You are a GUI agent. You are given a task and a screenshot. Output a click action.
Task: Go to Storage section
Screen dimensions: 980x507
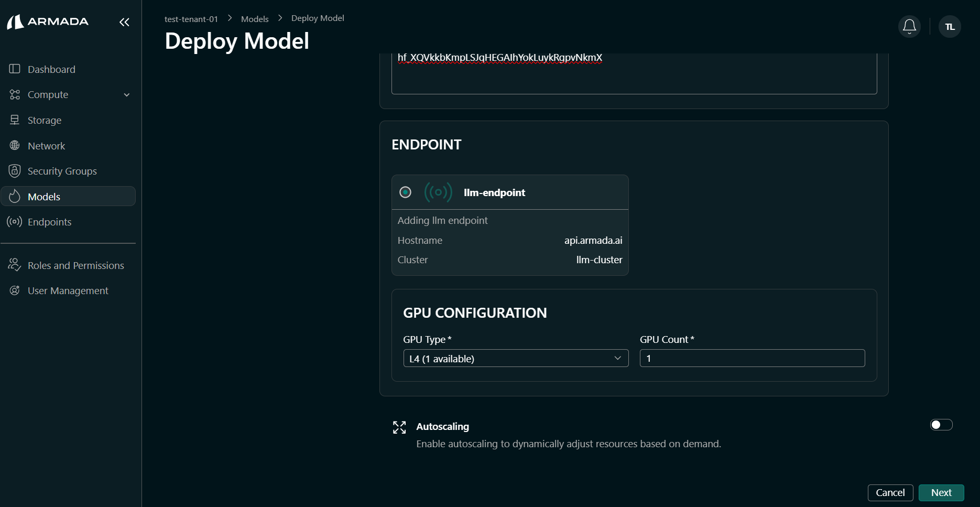(45, 120)
